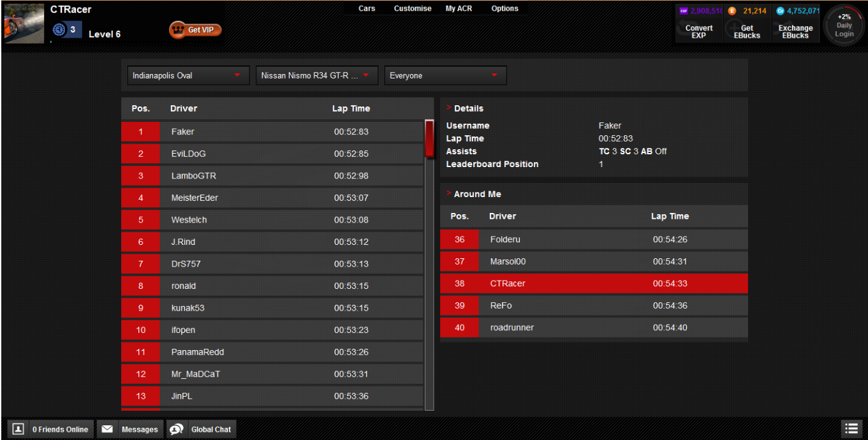Expand the Nissan Nismo R34 GT-R car dropdown
Image resolution: width=868 pixels, height=440 pixels.
316,75
